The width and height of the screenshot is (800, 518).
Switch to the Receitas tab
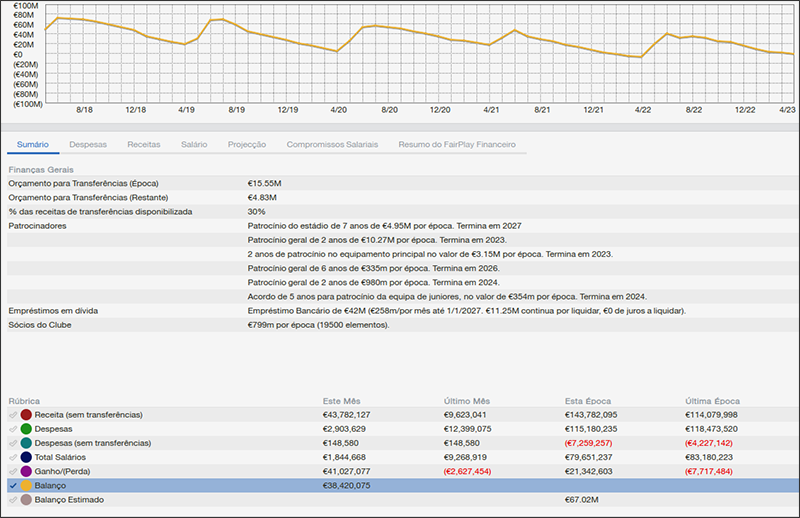pyautogui.click(x=143, y=145)
